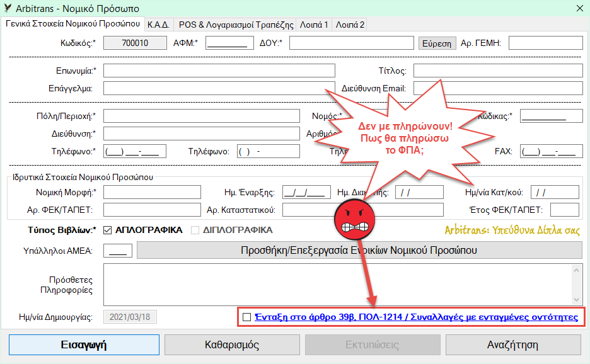Image resolution: width=590 pixels, height=364 pixels.
Task: Click the Εισαγωγή button
Action: (84, 345)
